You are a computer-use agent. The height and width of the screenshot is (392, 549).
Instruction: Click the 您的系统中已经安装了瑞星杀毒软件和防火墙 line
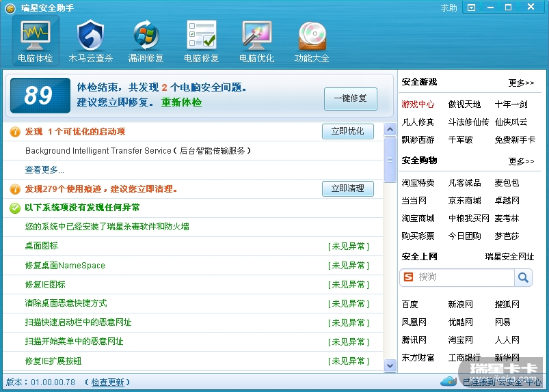(107, 227)
